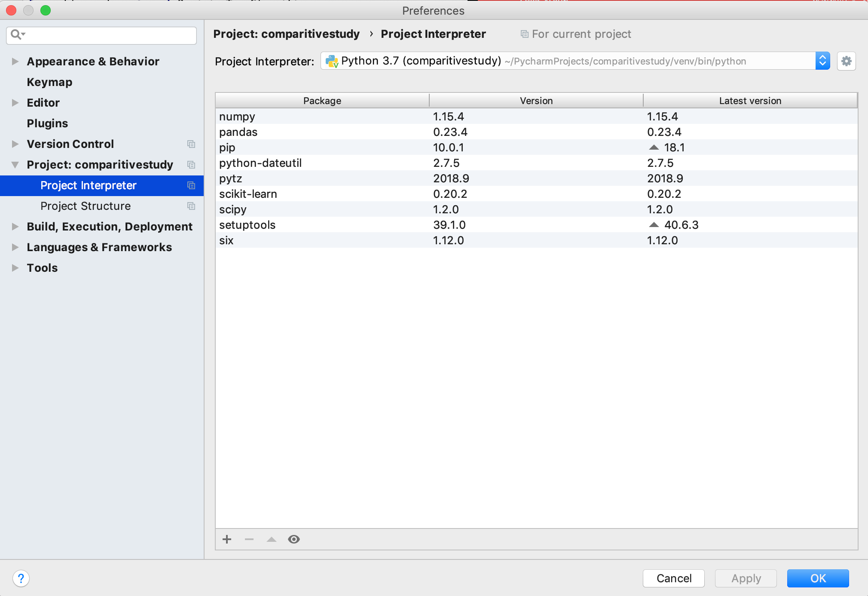868x596 pixels.
Task: Select the pandas package row
Action: [x=536, y=132]
